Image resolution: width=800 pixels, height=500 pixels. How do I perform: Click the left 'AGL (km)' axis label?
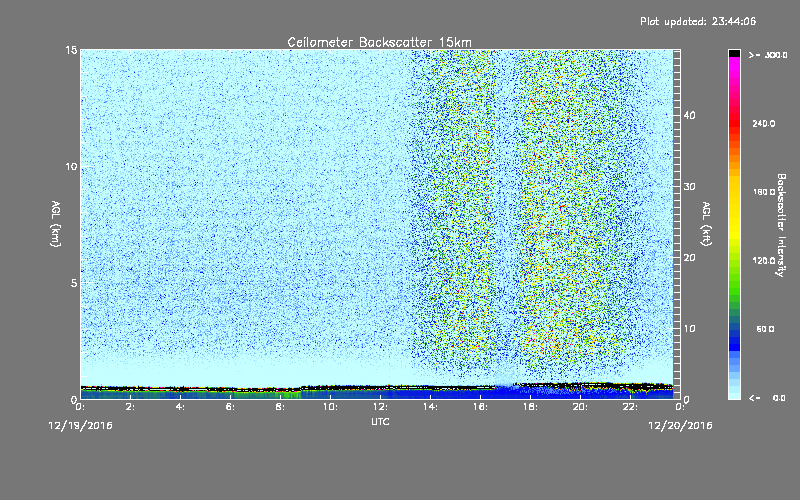(56, 223)
